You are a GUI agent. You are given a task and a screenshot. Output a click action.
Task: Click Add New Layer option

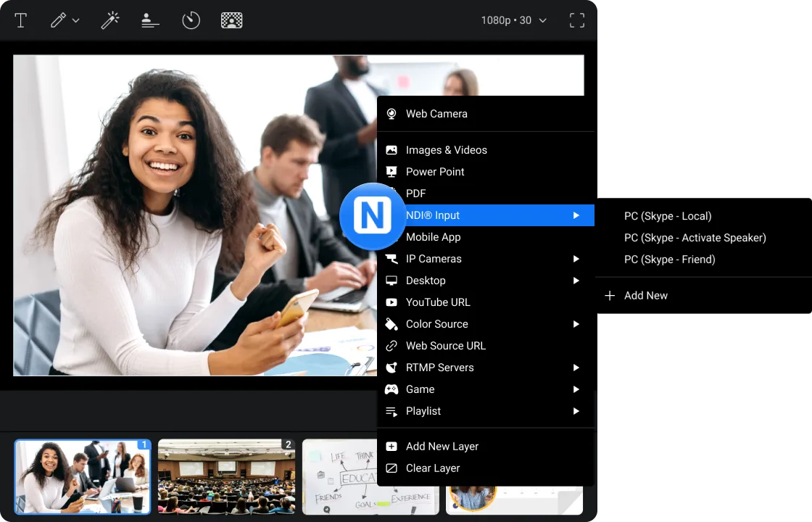click(442, 447)
